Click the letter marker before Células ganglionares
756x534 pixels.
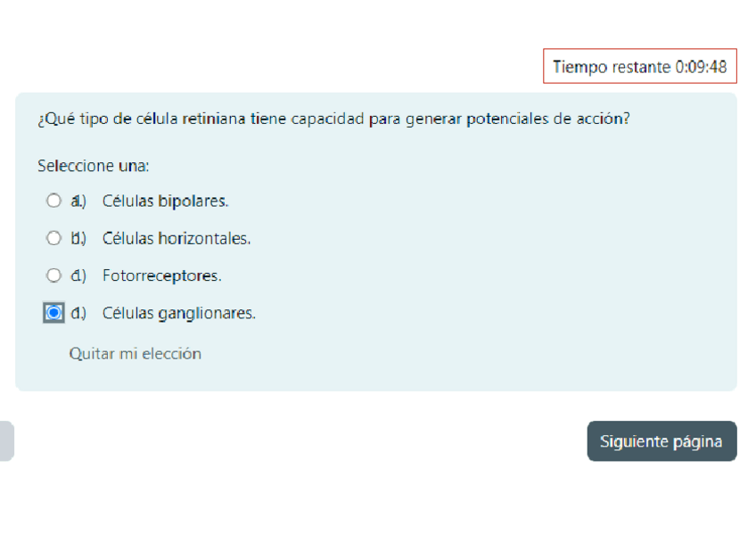click(x=78, y=314)
